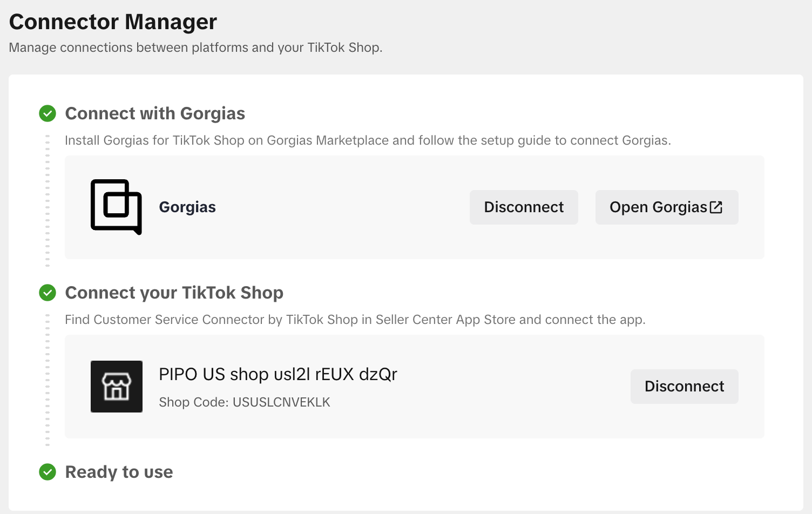
Task: Click the TikTok Shop storefront icon
Action: click(x=117, y=387)
